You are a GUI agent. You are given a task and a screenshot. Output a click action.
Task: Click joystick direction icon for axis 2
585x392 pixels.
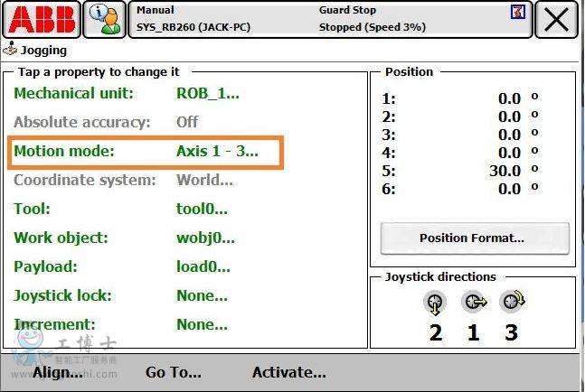[x=435, y=303]
